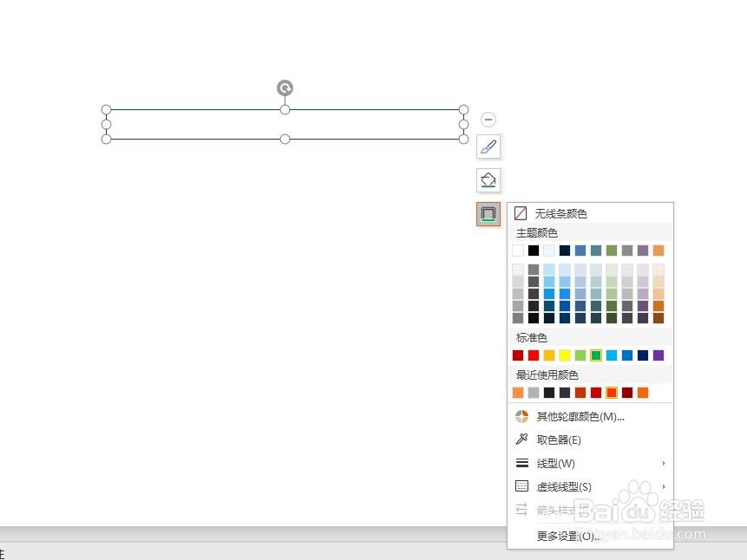Open 其他轮廓颜色(M)... dialog
The height and width of the screenshot is (560, 747).
coord(580,417)
